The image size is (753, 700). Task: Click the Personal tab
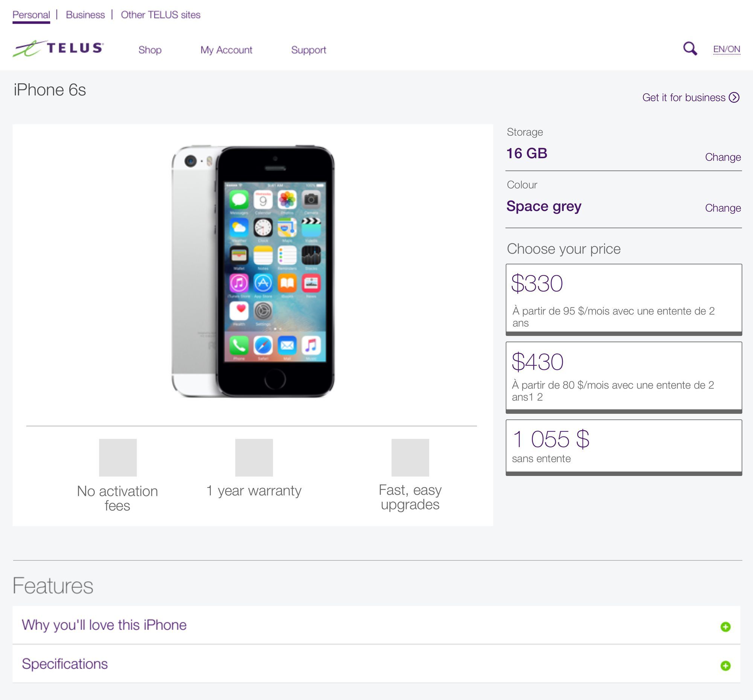point(31,14)
